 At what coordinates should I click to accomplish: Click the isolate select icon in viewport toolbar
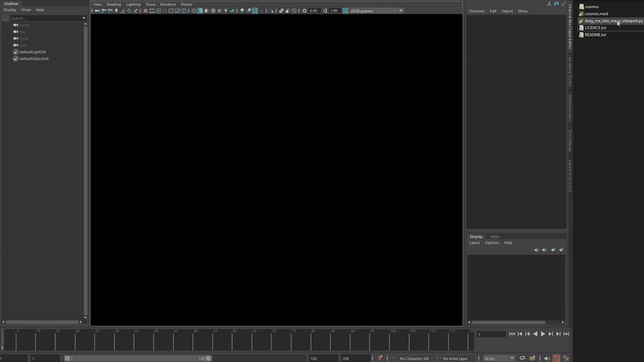point(272,10)
